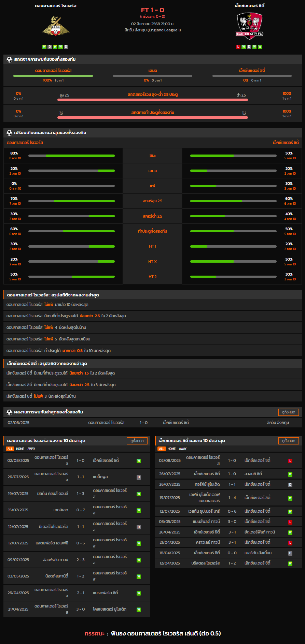The image size is (305, 644).
Task: Click Doncaster Rovers team name at top left
Action: [x=56, y=6]
